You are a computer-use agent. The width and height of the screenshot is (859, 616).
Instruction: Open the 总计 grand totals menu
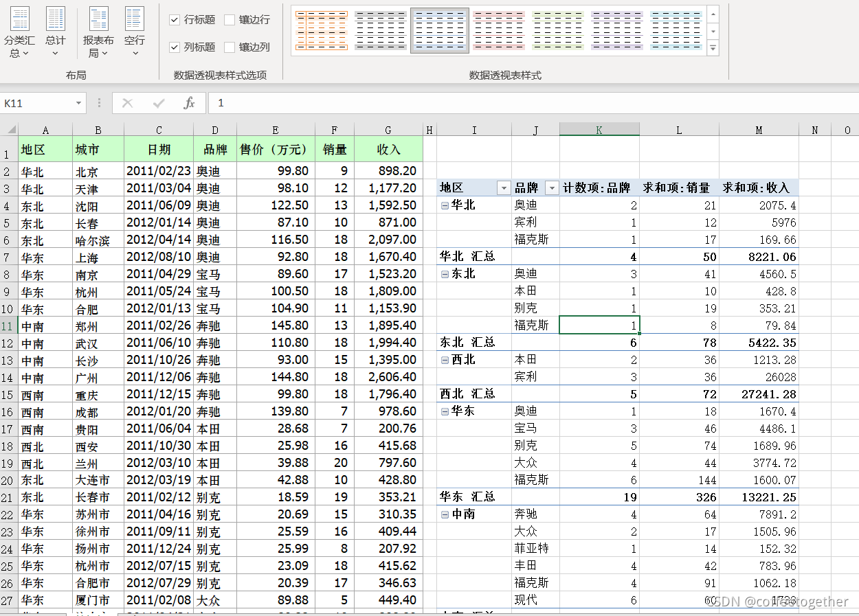56,32
